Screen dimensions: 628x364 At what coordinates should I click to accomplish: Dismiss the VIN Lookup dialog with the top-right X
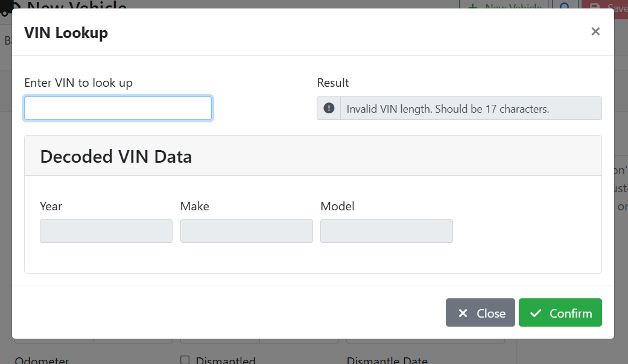click(x=595, y=31)
